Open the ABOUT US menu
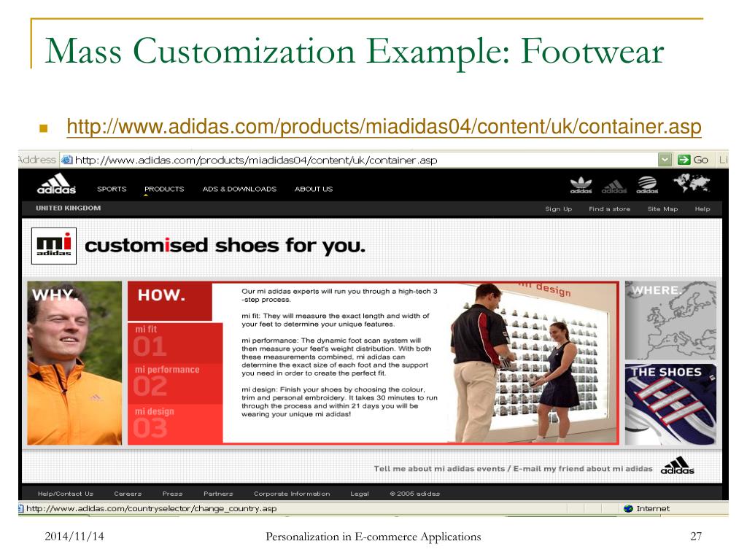 point(314,189)
